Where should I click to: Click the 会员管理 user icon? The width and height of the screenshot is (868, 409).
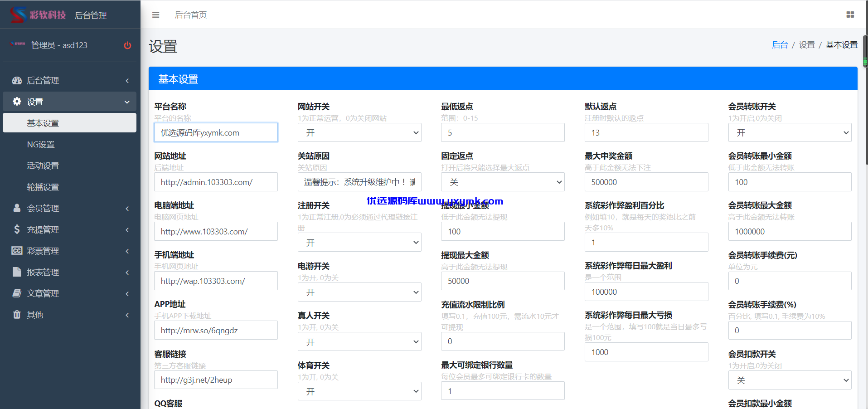point(17,208)
